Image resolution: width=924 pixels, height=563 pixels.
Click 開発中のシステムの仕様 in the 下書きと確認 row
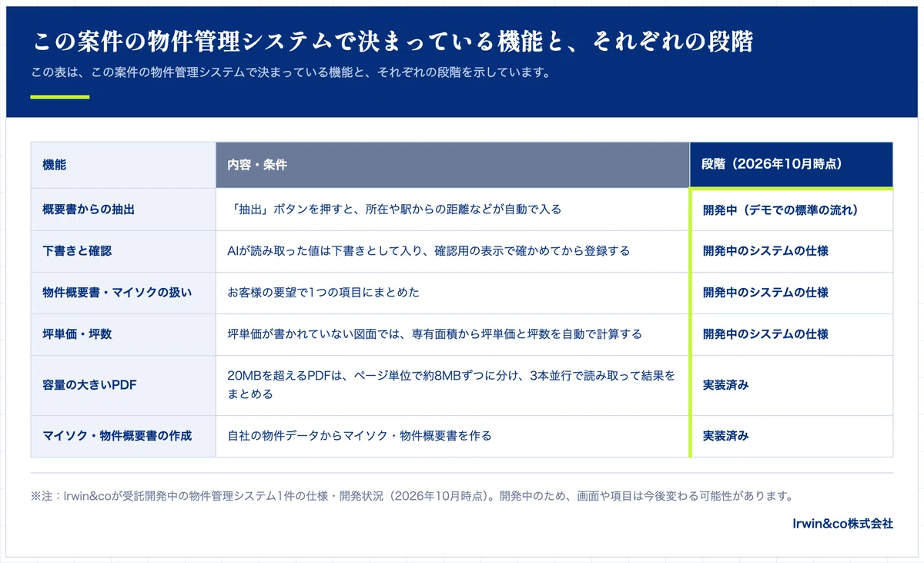tap(765, 251)
